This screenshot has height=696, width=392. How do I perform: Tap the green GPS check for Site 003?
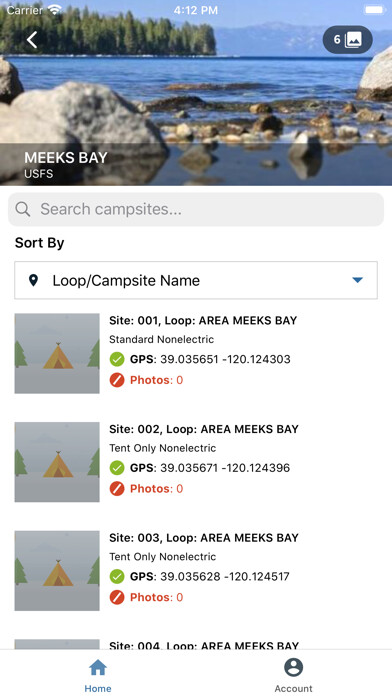pyautogui.click(x=117, y=577)
